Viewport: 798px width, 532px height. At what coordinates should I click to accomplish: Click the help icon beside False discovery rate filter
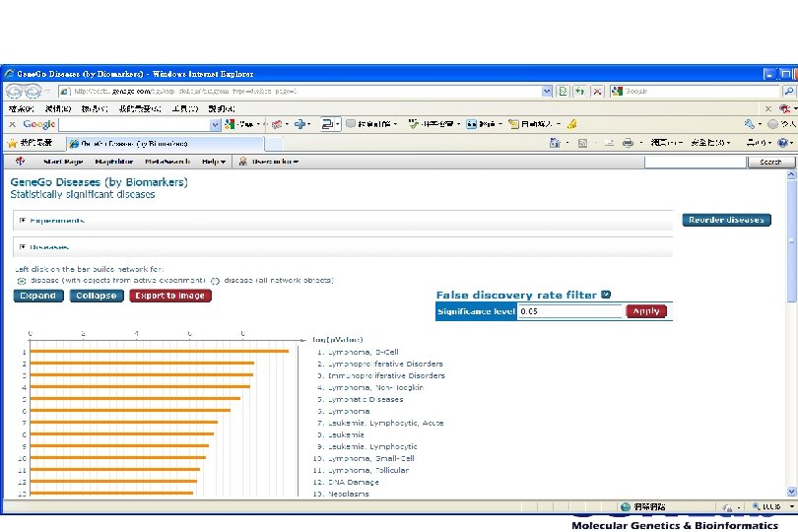click(x=606, y=295)
